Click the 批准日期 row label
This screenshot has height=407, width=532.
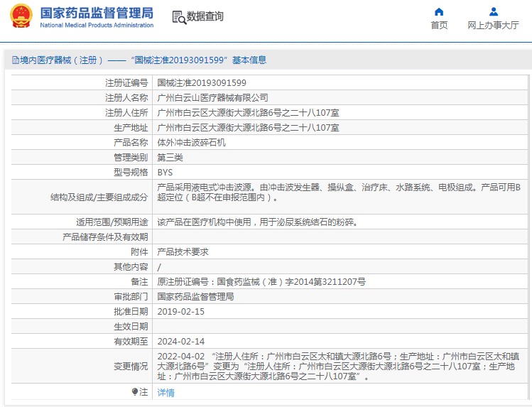[x=131, y=312]
